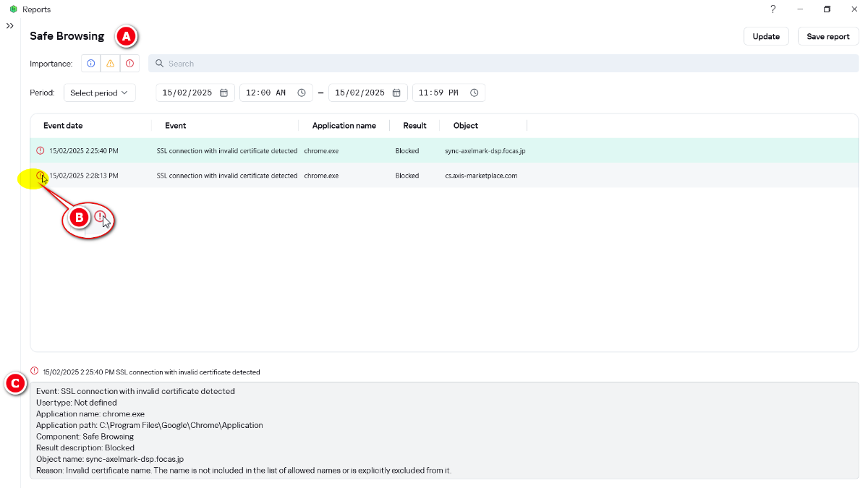Open Help via question mark icon
The image size is (868, 488).
(x=773, y=9)
